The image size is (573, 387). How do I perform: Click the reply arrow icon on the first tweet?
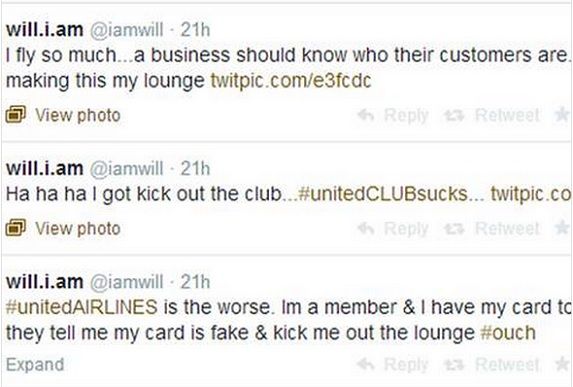(x=366, y=115)
